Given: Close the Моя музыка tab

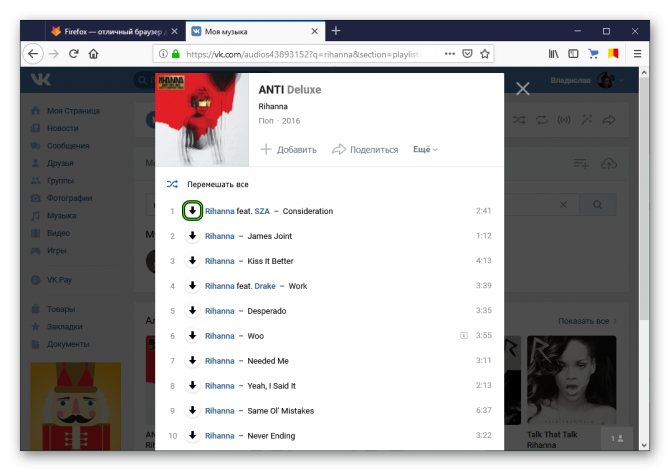Looking at the screenshot, I should pyautogui.click(x=314, y=32).
